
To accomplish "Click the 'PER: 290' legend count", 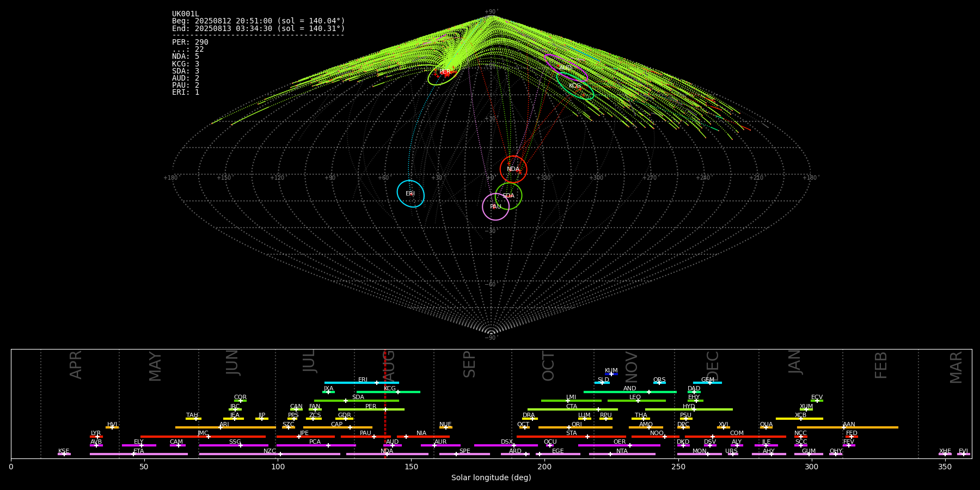I will [190, 42].
